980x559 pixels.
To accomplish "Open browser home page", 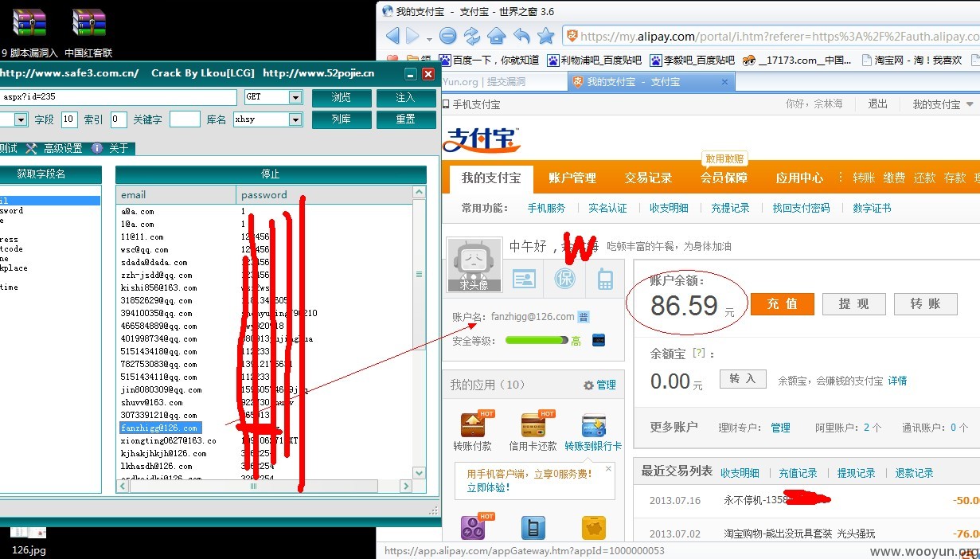I will tap(497, 36).
